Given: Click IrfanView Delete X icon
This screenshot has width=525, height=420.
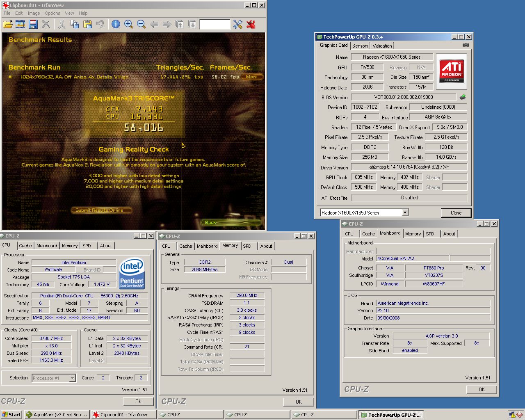Looking at the screenshot, I should pyautogui.click(x=46, y=24).
